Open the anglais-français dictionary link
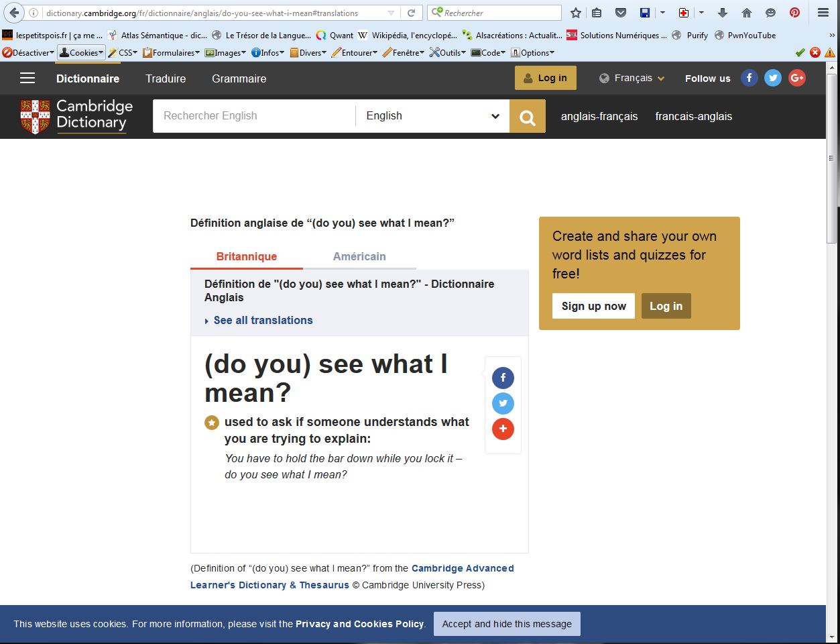Image resolution: width=840 pixels, height=644 pixels. (599, 116)
